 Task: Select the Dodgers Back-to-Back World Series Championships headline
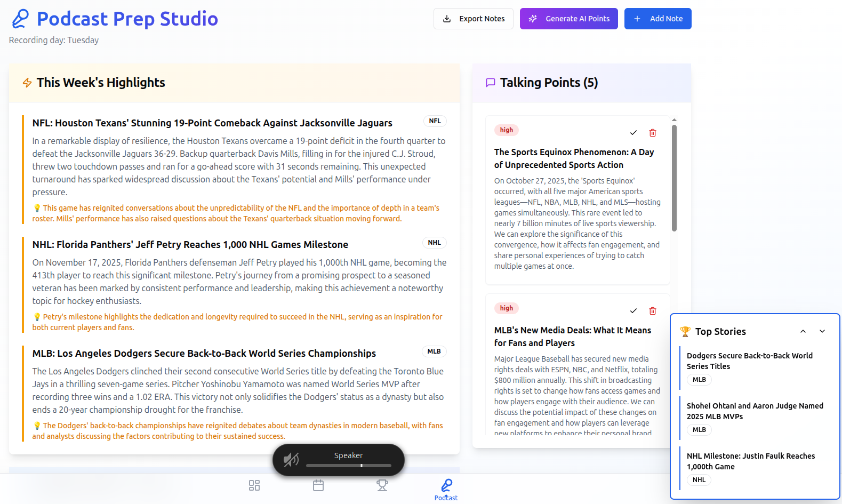204,354
